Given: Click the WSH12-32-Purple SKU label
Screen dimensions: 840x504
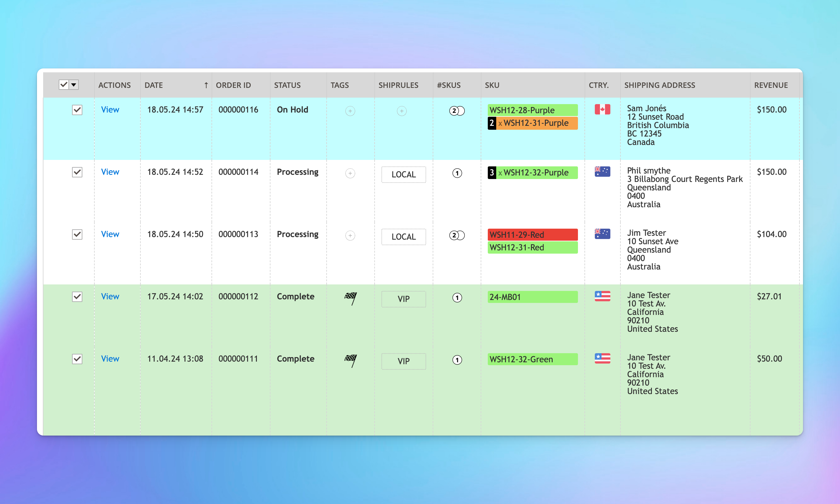Looking at the screenshot, I should [537, 173].
